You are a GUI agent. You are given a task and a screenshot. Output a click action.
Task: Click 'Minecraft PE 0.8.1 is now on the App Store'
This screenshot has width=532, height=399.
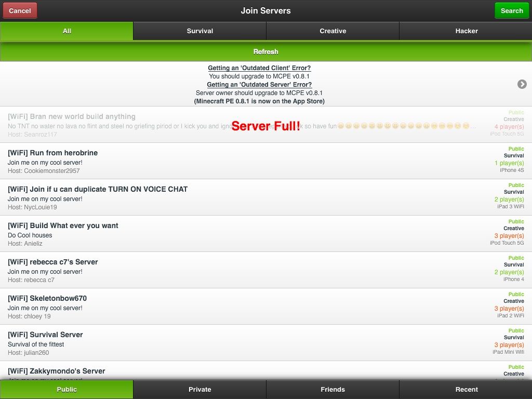(259, 101)
